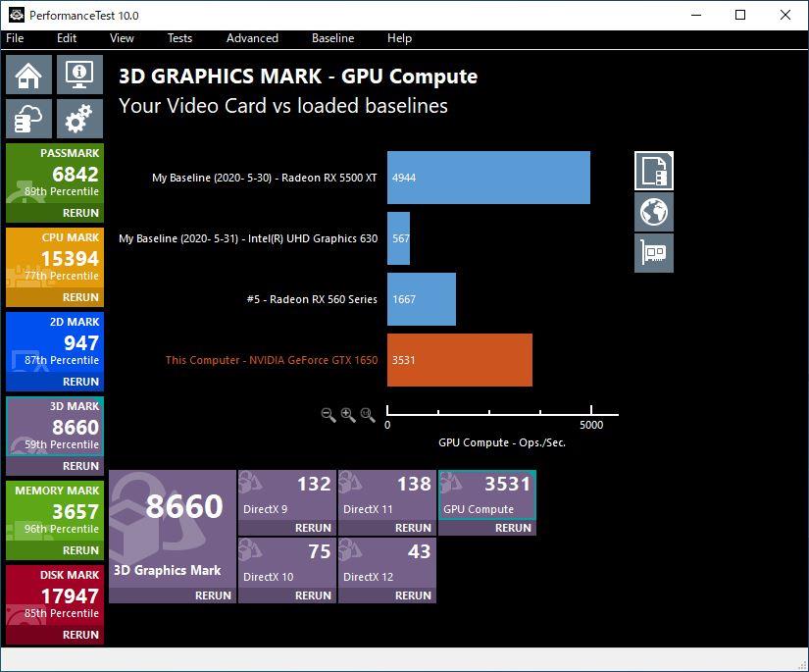This screenshot has width=809, height=672.
Task: Click the Radeon RX 5500 XT bar
Action: click(x=488, y=178)
